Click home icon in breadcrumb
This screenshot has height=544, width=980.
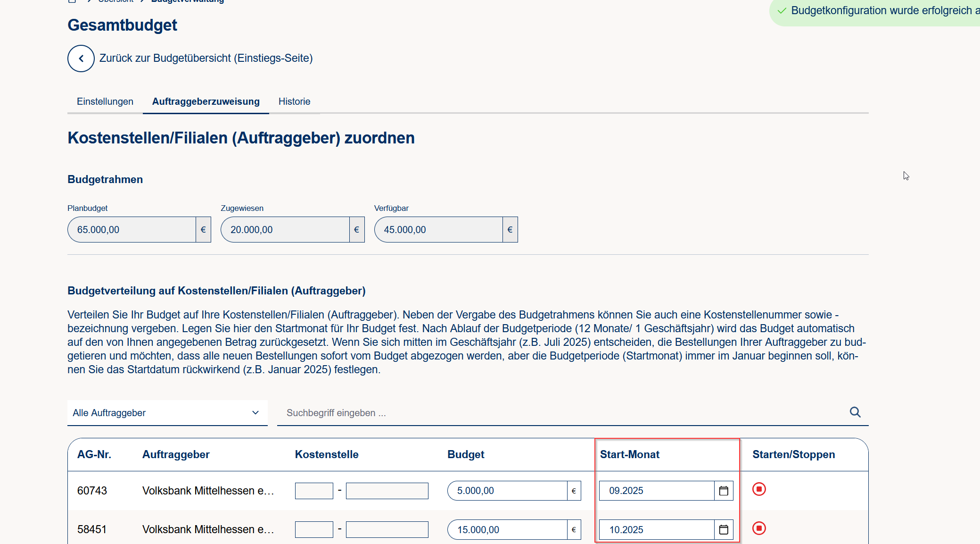point(72,1)
